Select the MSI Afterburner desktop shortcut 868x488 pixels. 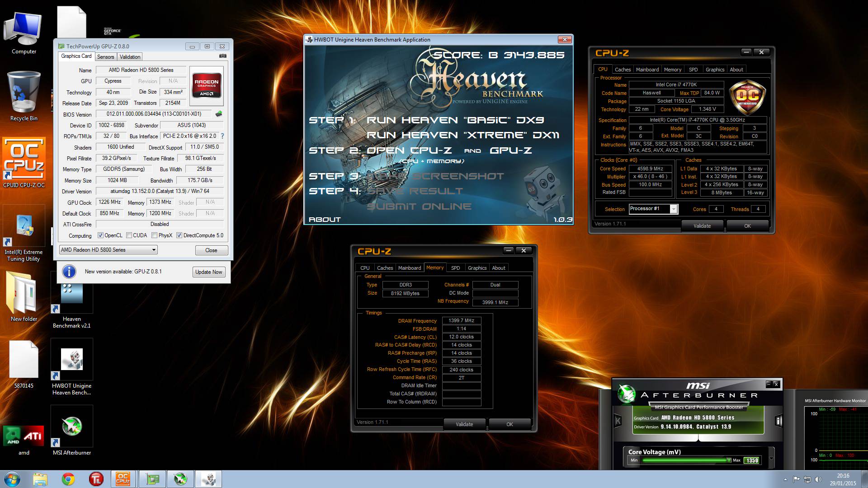tap(72, 431)
